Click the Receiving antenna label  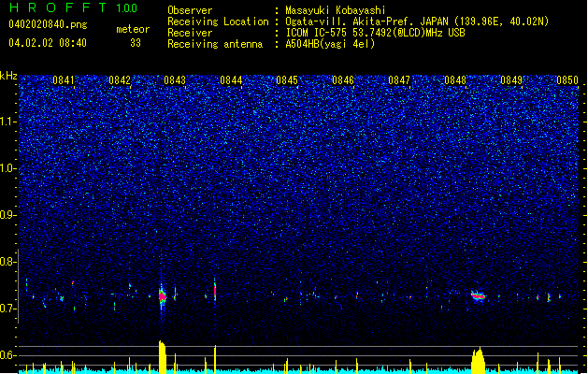(215, 44)
